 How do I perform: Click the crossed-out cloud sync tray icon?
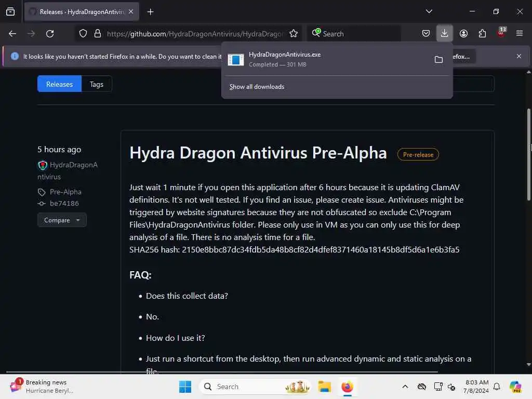[x=422, y=387]
